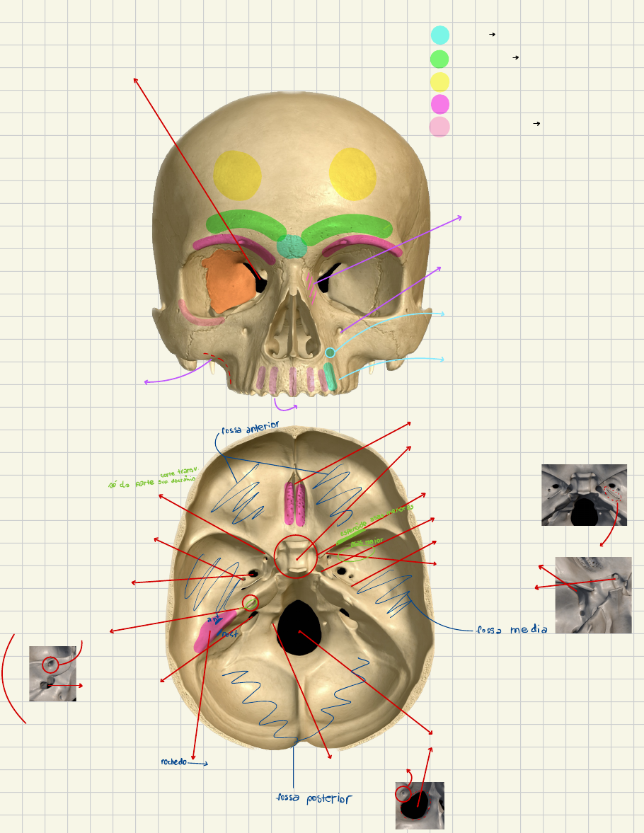
Task: Click the black foramen magnum opening
Action: (300, 624)
